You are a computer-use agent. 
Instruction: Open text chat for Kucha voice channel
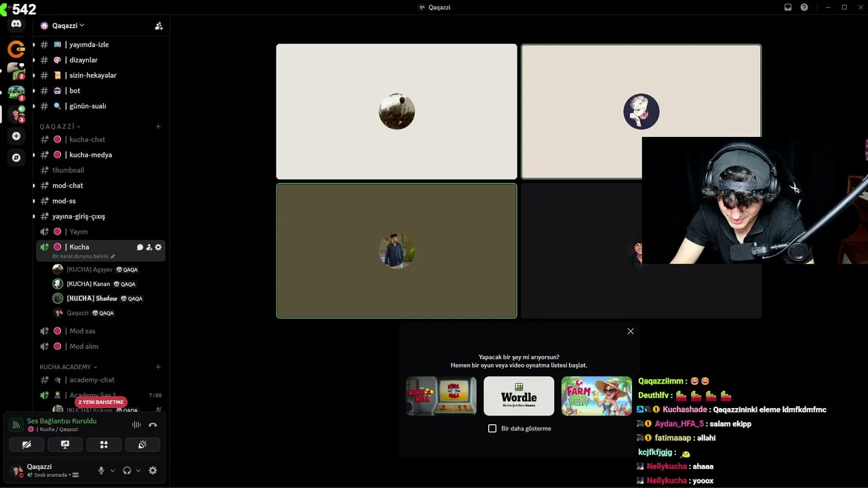point(140,247)
